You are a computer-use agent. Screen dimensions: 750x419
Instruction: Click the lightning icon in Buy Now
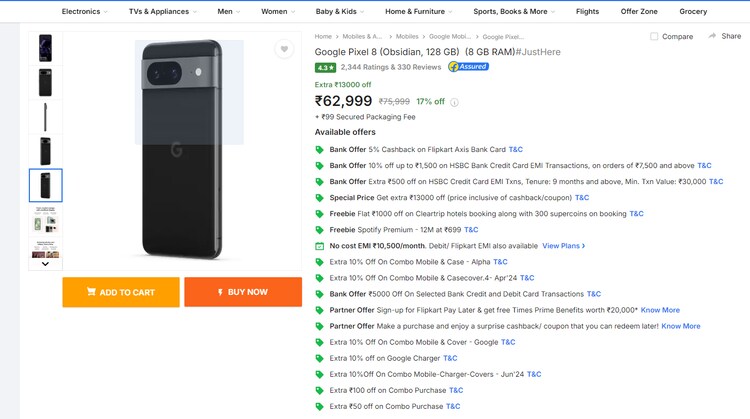pos(219,292)
